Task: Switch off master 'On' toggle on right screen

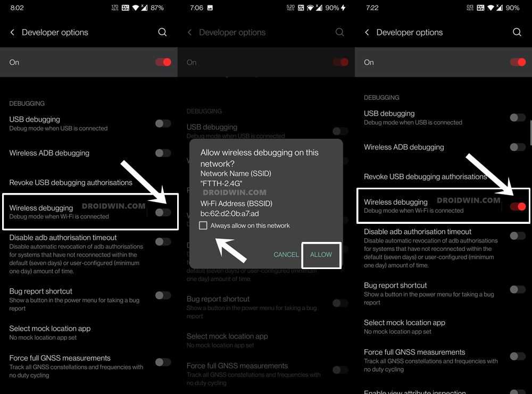Action: 518,62
